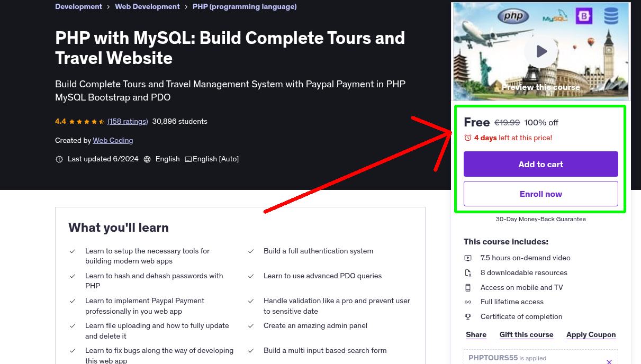
Task: Click Full lifetime access text
Action: [x=512, y=302]
